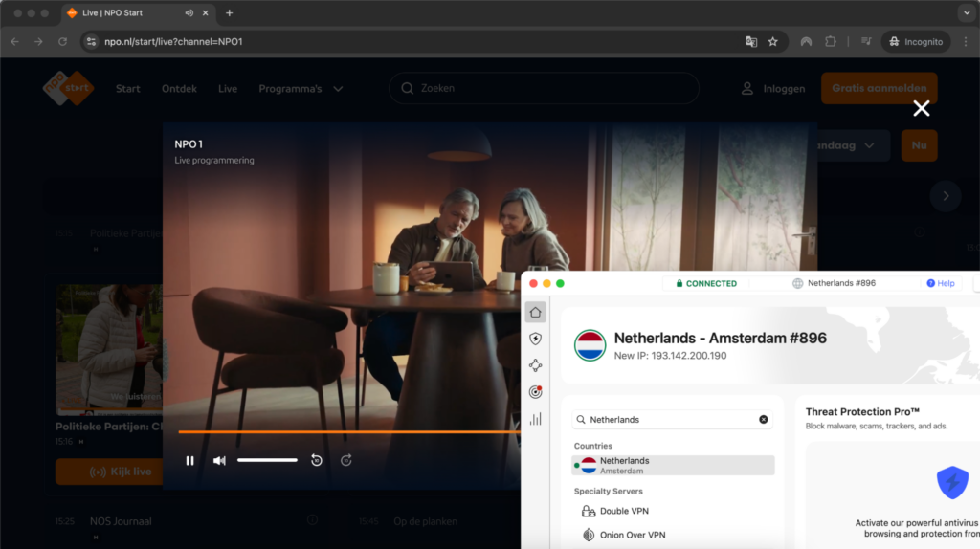This screenshot has height=549, width=980.
Task: Click the Nu button
Action: point(919,145)
